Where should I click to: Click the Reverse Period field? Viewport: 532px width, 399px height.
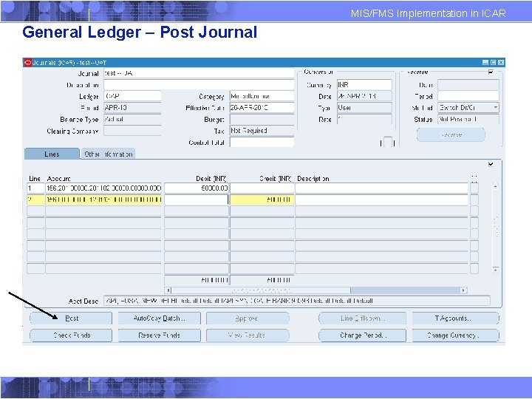tap(468, 96)
